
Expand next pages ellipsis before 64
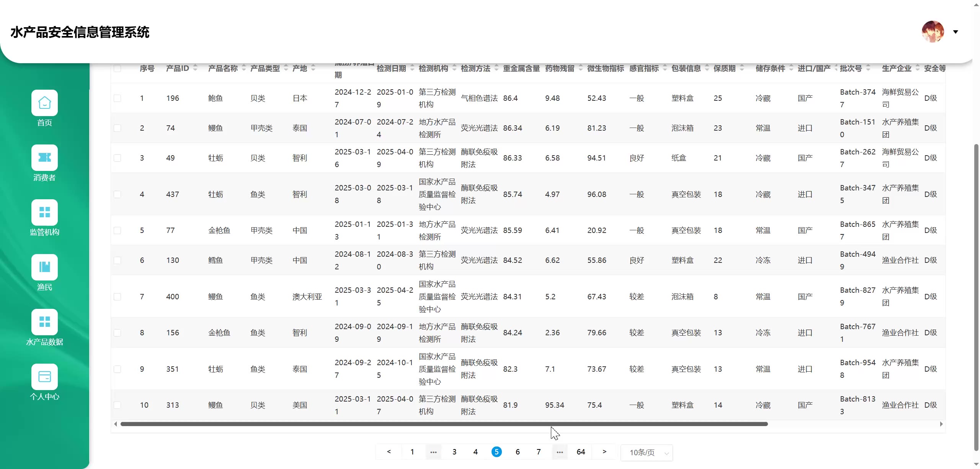tap(560, 452)
